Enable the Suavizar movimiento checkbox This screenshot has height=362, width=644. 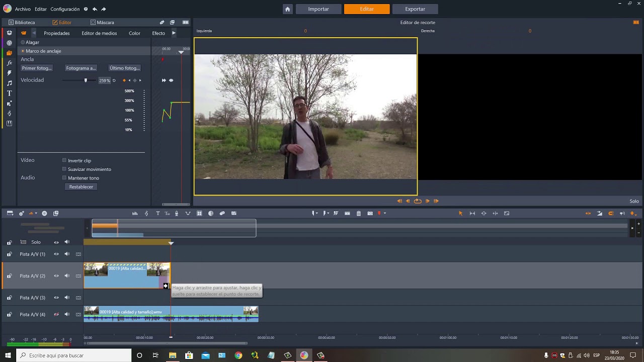pyautogui.click(x=64, y=169)
